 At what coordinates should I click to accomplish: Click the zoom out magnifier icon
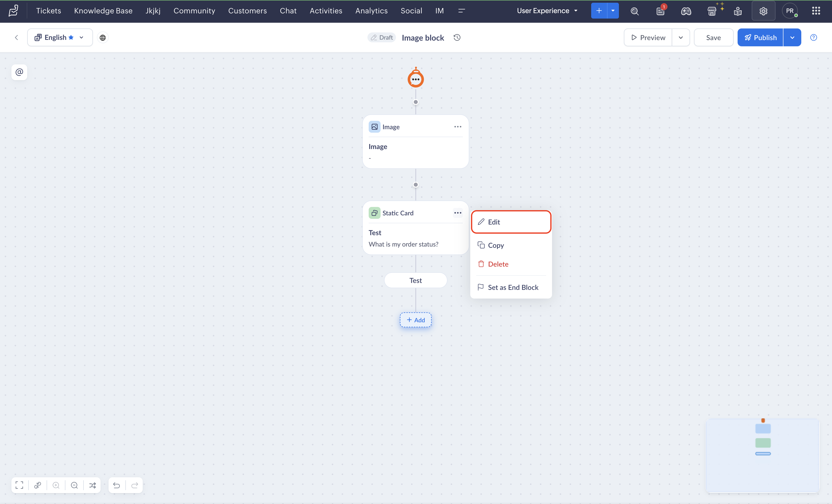click(x=74, y=485)
